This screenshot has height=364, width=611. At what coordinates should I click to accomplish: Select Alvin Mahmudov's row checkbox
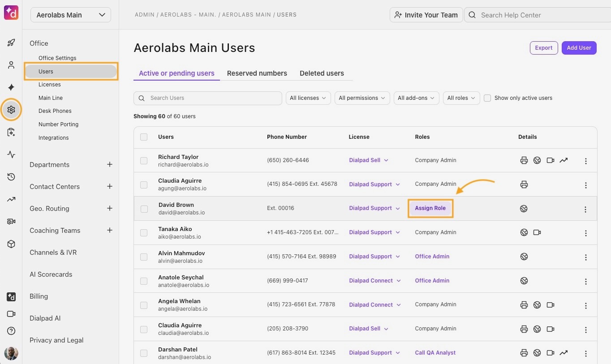[144, 257]
